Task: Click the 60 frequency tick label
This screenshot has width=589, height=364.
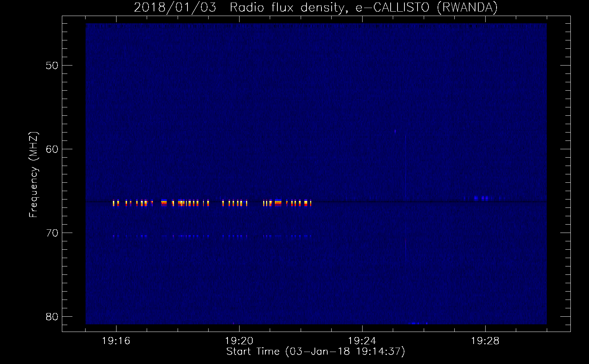Action: (52, 149)
